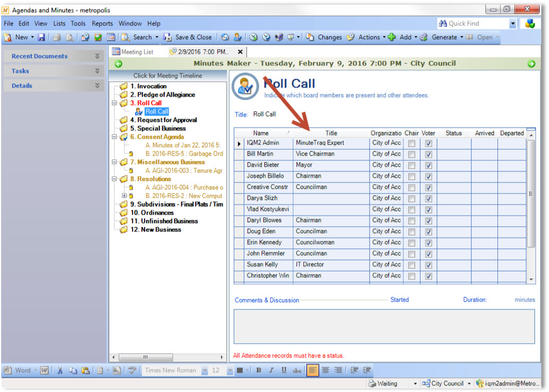Toggle Chair checkbox for Erin Kennedy

click(412, 243)
